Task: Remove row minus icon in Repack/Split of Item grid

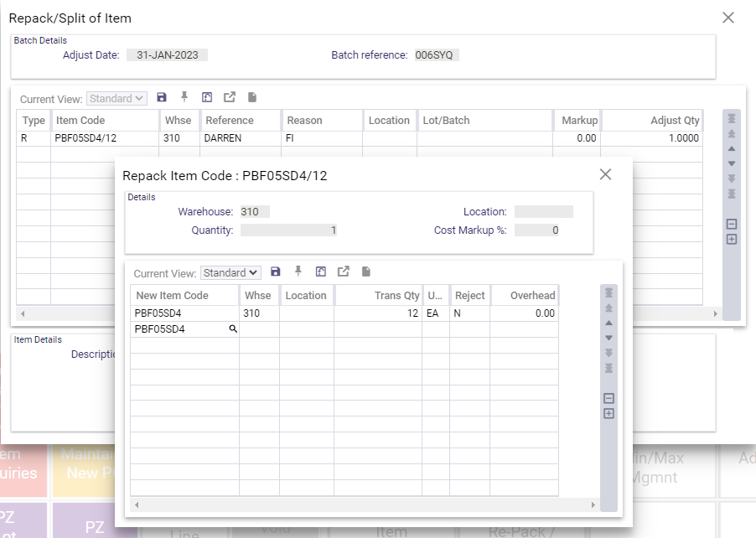Action: click(732, 225)
